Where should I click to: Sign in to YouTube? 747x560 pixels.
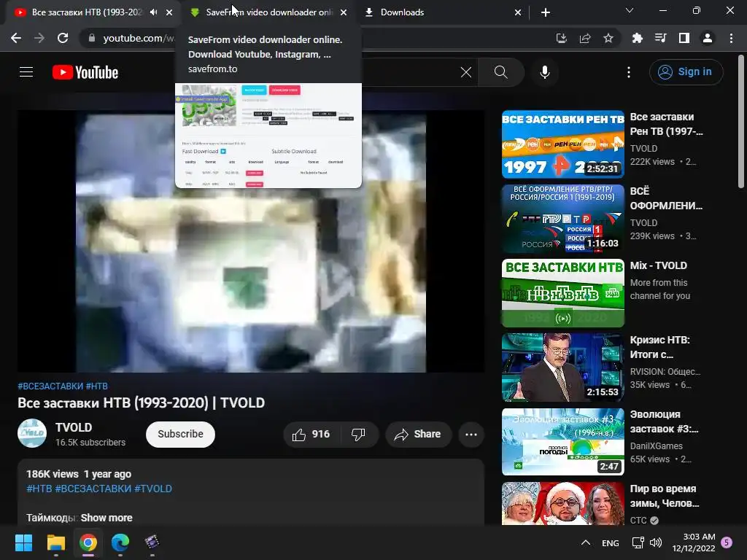(686, 72)
